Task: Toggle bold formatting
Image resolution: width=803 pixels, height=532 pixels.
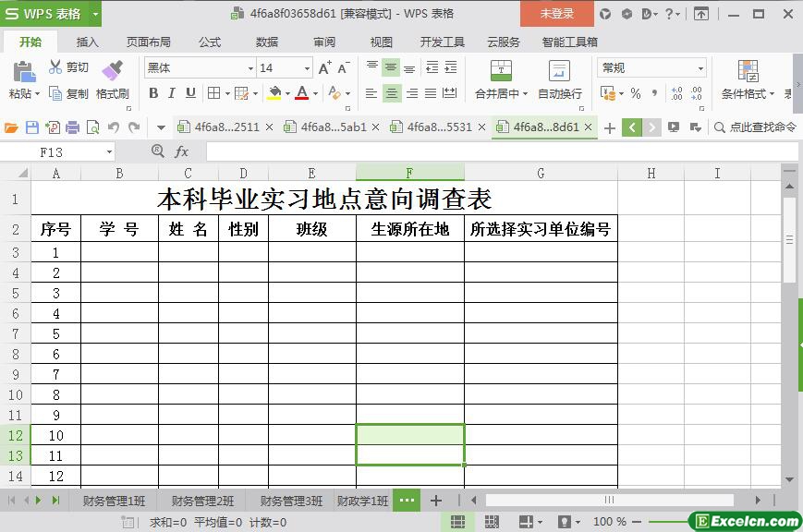Action: click(x=153, y=93)
